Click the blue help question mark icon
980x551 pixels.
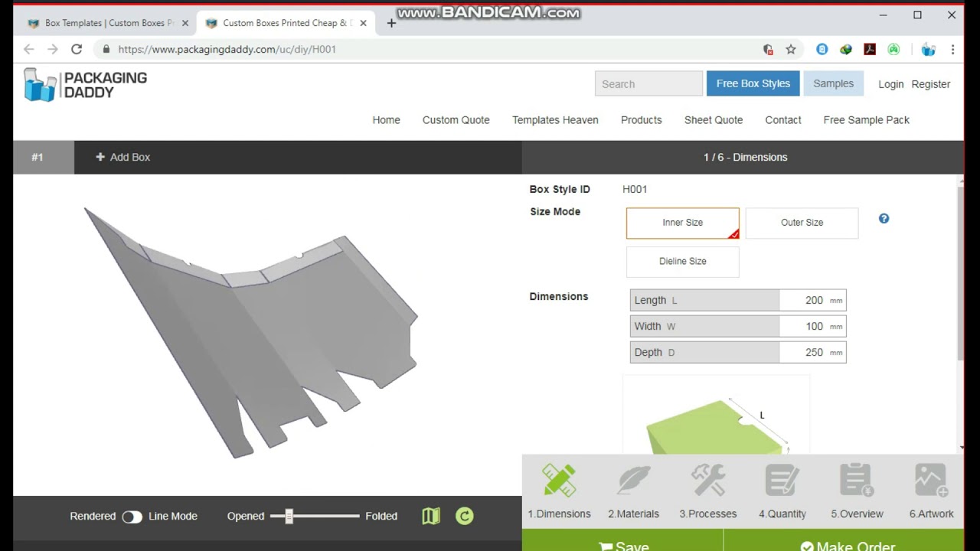coord(884,219)
